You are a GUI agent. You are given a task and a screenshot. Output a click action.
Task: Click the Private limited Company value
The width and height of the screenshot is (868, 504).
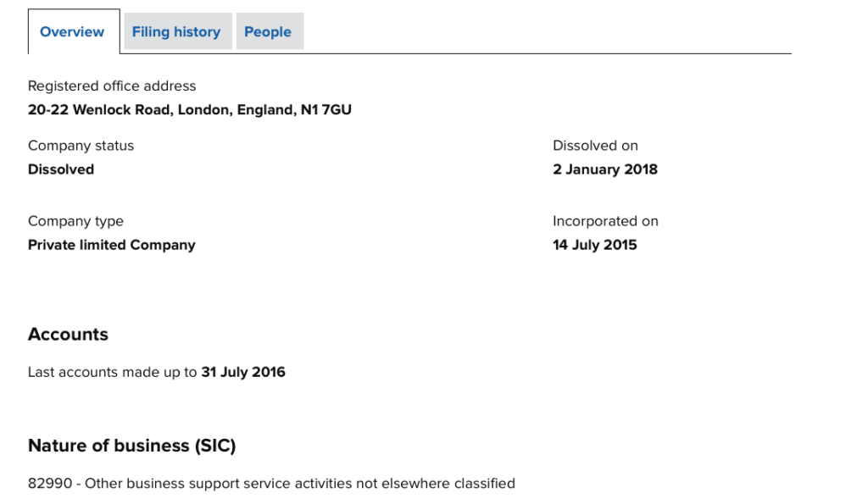pyautogui.click(x=112, y=245)
